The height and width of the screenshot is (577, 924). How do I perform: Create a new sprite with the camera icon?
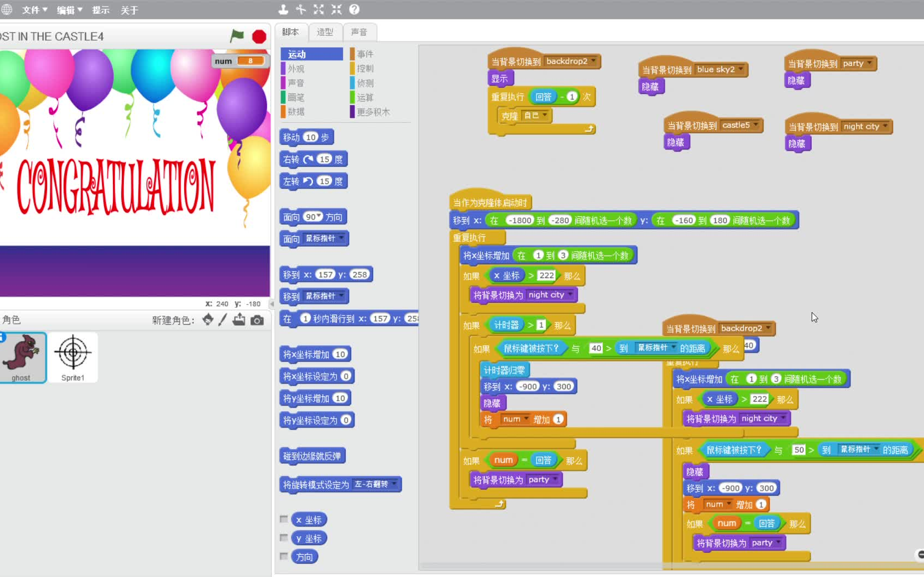[x=257, y=320]
